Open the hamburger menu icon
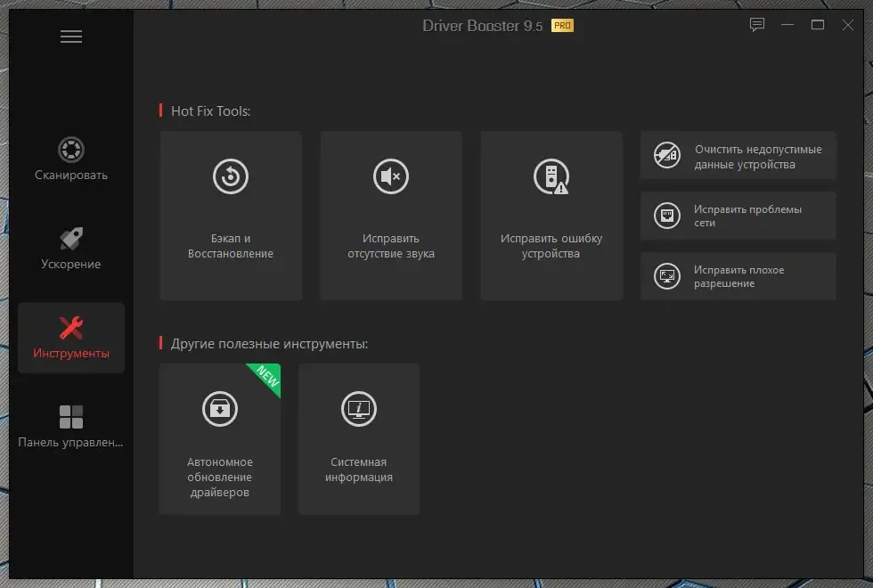The width and height of the screenshot is (873, 588). pos(71,37)
